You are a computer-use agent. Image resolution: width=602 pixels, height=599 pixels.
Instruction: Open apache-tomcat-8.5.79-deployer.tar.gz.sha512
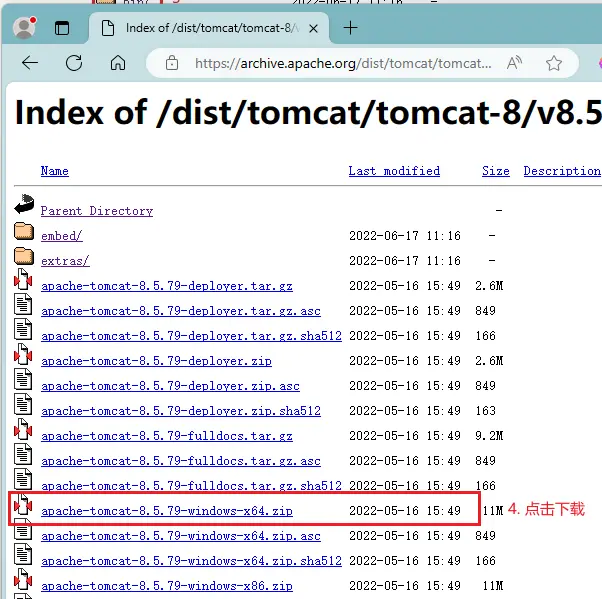191,336
